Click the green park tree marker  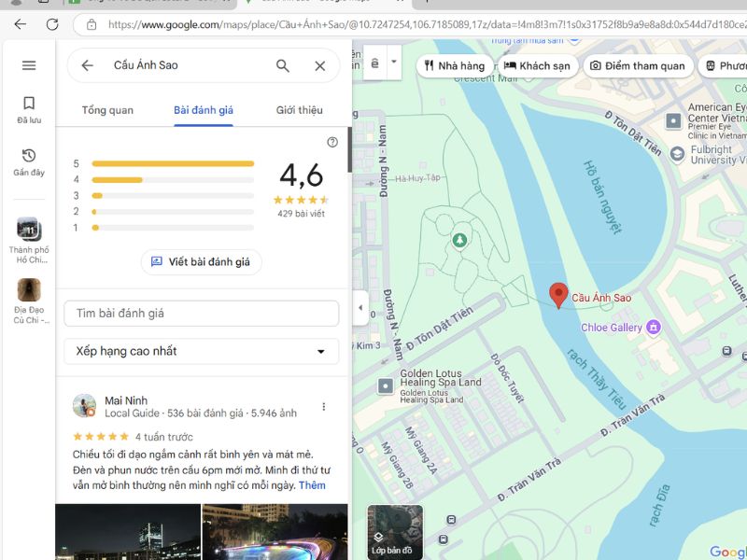(459, 240)
